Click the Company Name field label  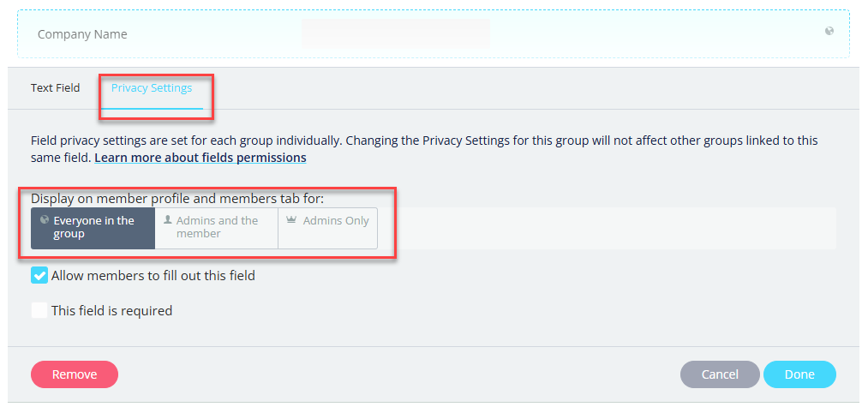coord(82,34)
